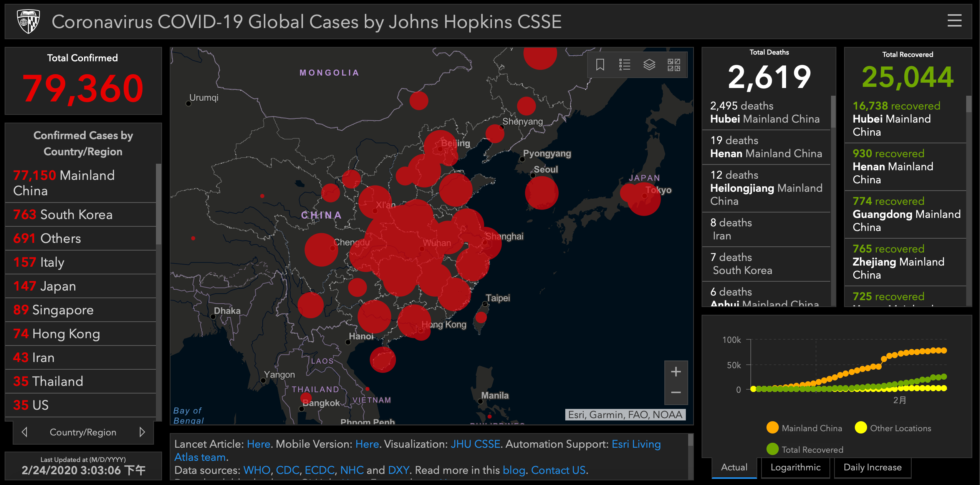This screenshot has width=980, height=485.
Task: Select '35 US' in country list
Action: (80, 405)
